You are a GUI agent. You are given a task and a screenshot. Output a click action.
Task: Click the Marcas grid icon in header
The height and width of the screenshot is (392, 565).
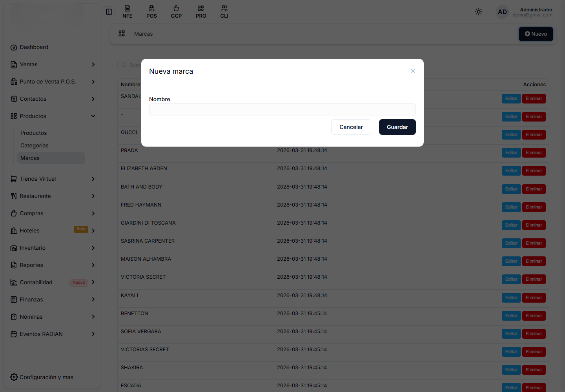[x=122, y=34]
